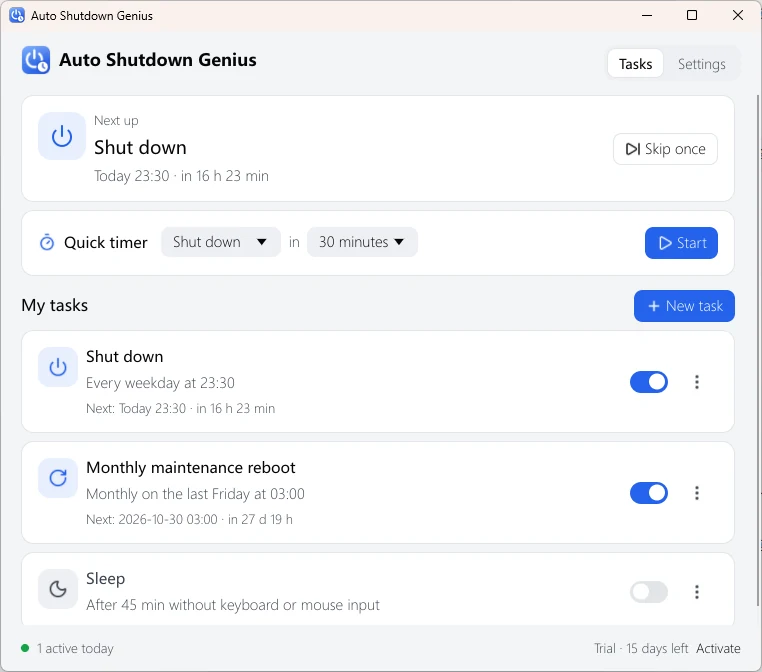Click 'Monthly maintenance reboot' task title

coord(190,467)
